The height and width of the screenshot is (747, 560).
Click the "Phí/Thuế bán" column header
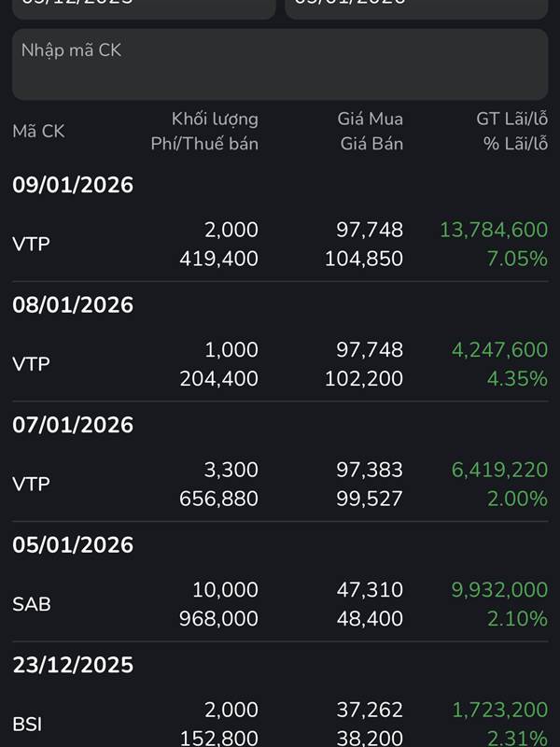point(204,144)
